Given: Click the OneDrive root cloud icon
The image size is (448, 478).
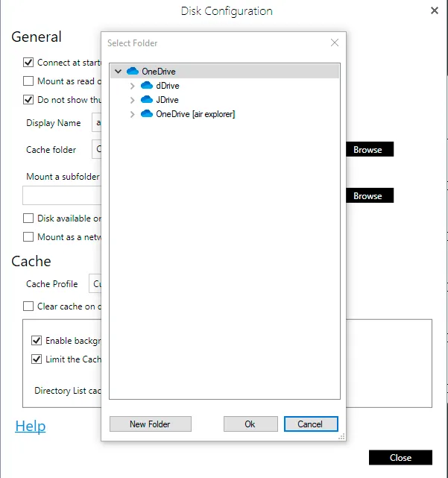Looking at the screenshot, I should (133, 71).
